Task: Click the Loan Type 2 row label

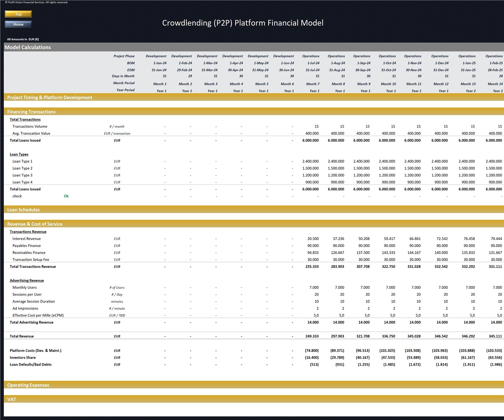Action: point(22,168)
